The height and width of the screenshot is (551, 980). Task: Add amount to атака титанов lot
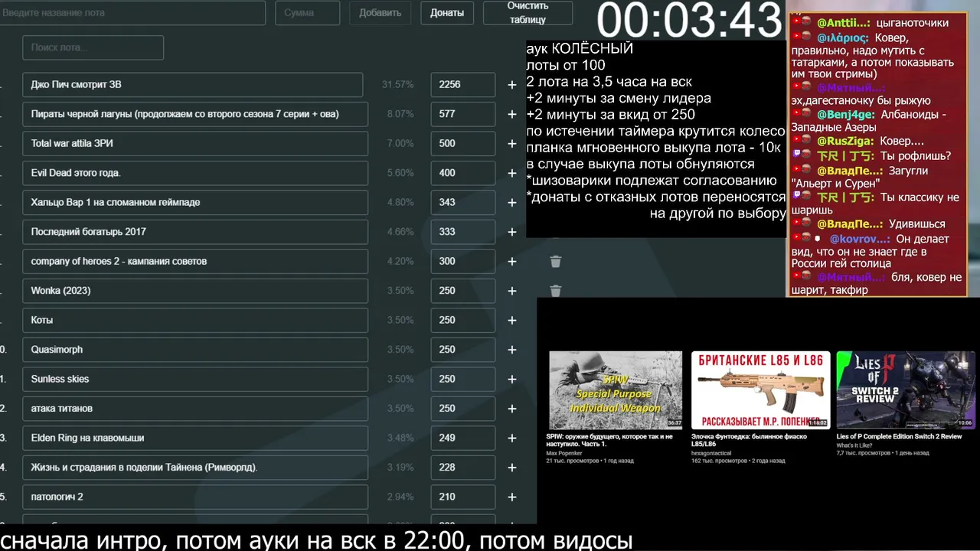coord(512,409)
